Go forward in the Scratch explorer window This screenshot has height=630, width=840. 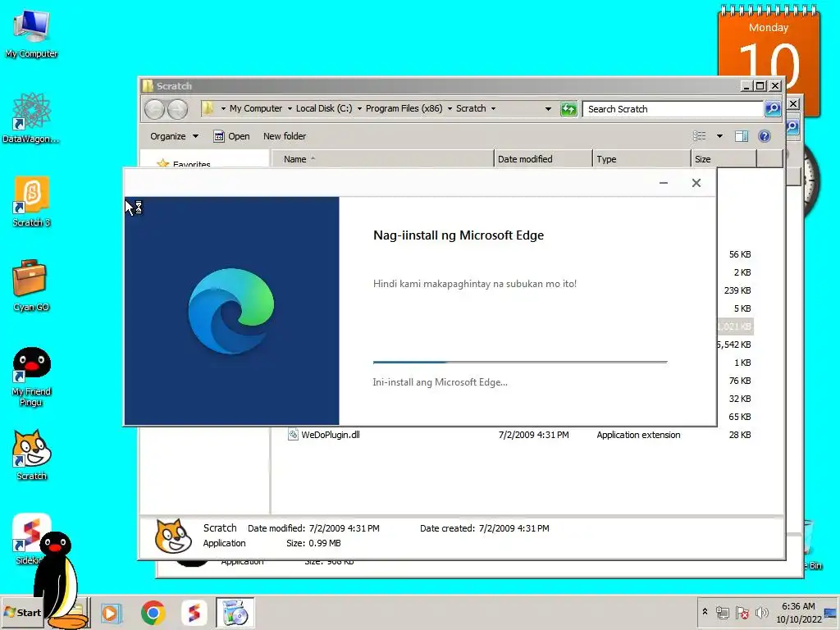tap(177, 109)
